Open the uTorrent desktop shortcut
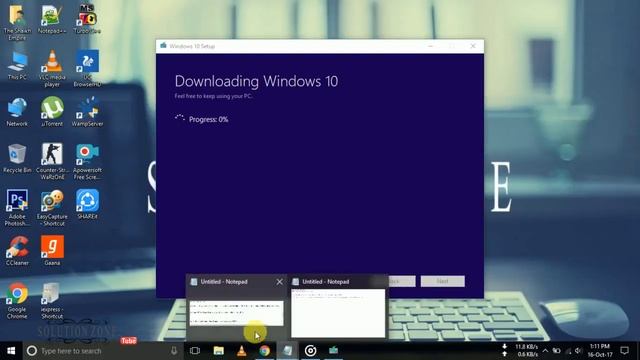The width and height of the screenshot is (640, 360). (x=52, y=112)
